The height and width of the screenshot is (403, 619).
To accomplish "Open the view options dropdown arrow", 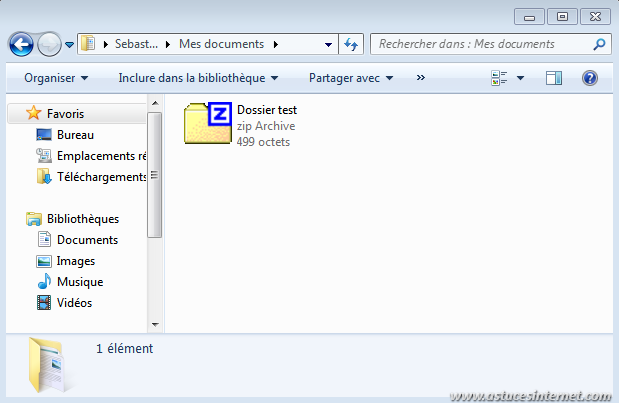I will (x=521, y=78).
